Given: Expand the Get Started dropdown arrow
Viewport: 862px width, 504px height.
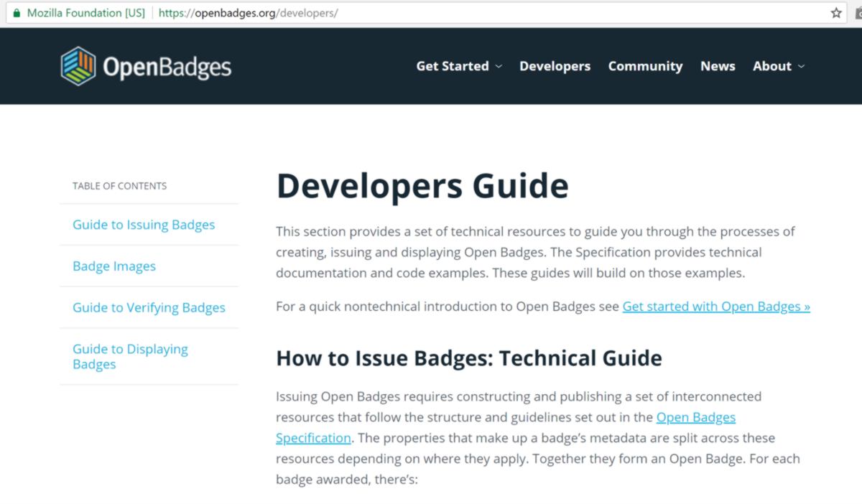Looking at the screenshot, I should point(498,66).
